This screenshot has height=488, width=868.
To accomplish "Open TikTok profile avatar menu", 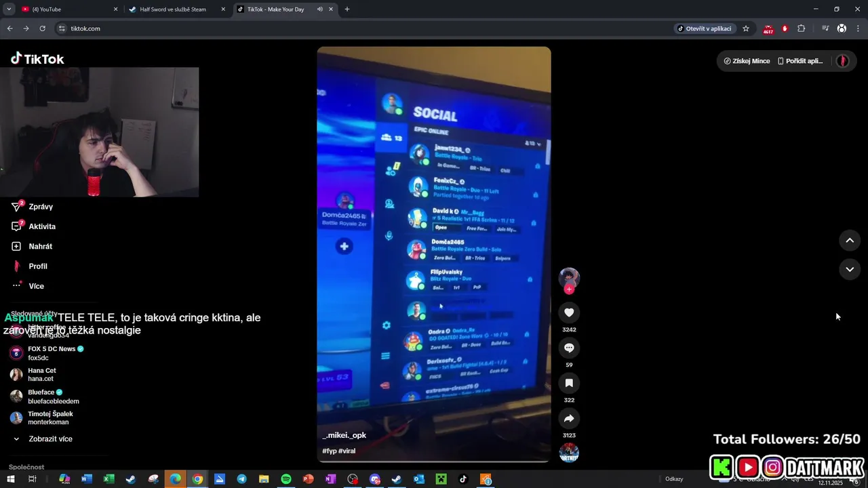I will point(843,61).
